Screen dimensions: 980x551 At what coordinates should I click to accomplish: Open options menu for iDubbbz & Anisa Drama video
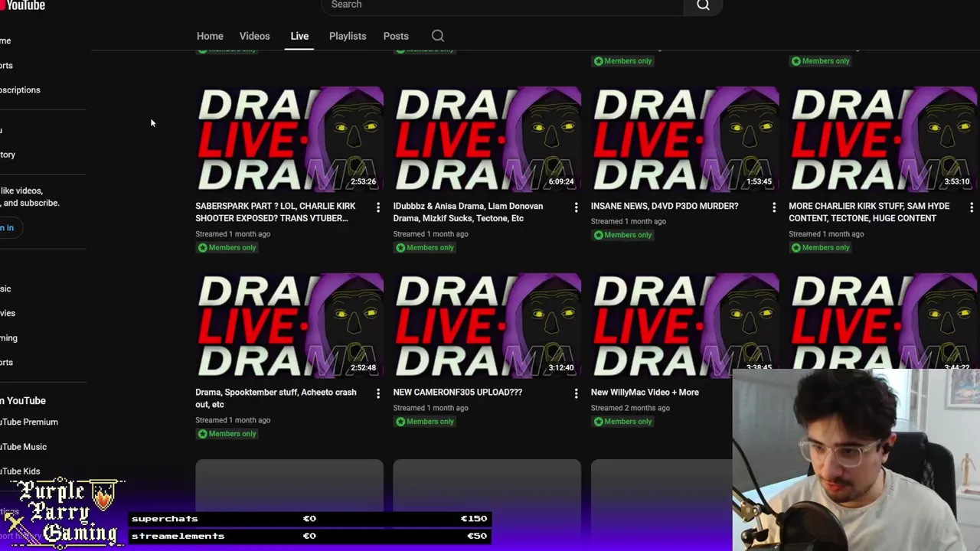coord(576,207)
